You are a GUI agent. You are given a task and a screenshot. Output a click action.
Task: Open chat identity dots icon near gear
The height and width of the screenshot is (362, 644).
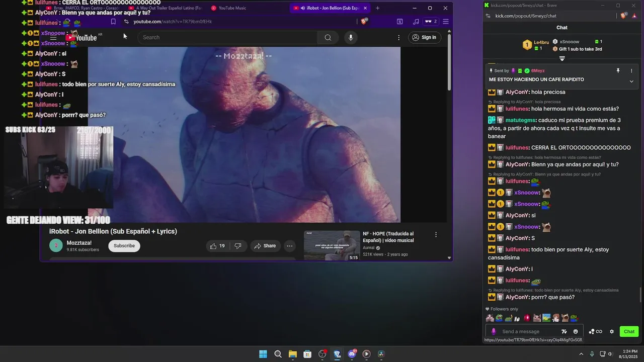tap(591, 331)
